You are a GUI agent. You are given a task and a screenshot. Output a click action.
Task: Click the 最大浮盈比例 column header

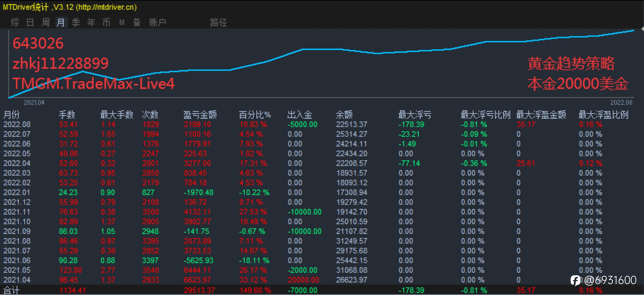click(603, 115)
